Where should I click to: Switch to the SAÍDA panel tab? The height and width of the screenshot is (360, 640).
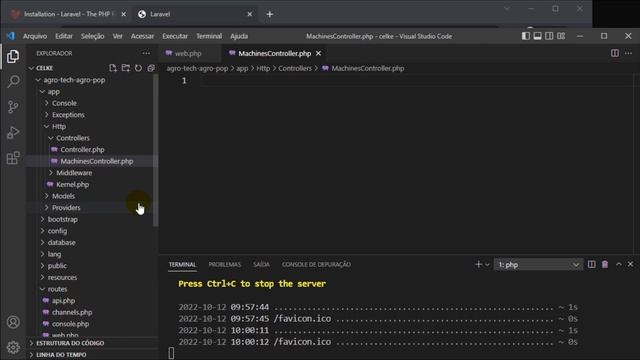(261, 264)
